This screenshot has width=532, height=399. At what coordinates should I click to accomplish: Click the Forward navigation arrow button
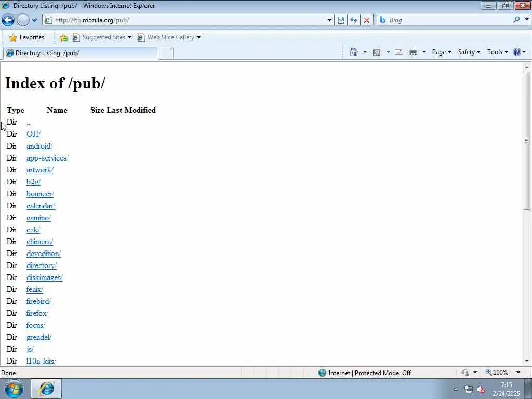[x=23, y=20]
